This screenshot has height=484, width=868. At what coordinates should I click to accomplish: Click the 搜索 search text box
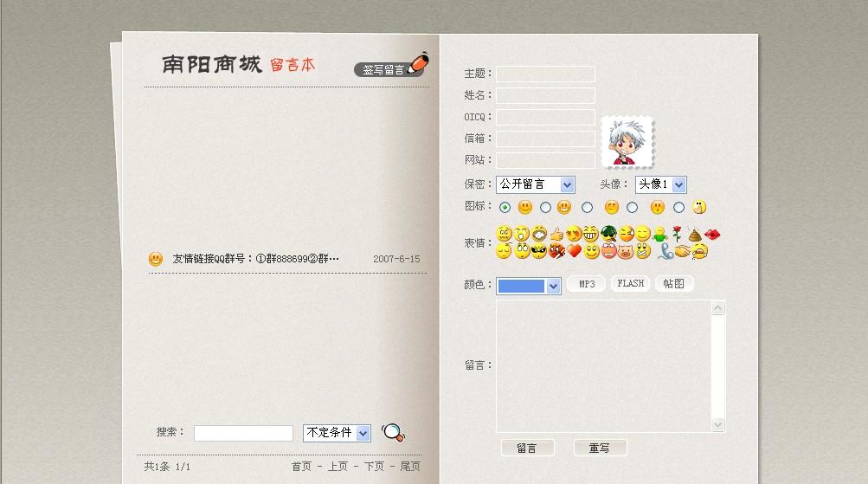(x=243, y=433)
